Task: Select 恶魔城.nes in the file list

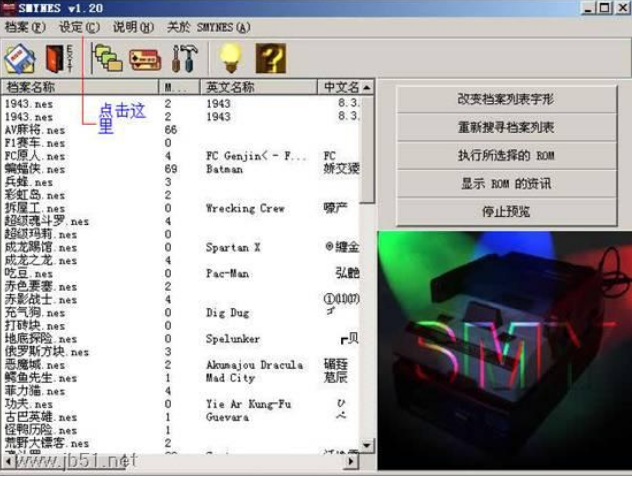Action: 35,365
